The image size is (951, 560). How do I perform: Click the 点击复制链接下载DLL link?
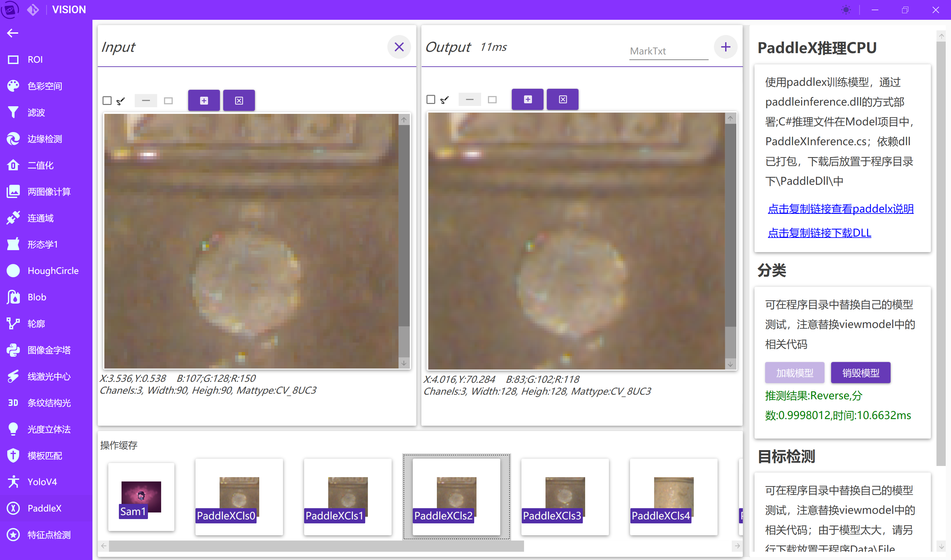click(x=819, y=233)
